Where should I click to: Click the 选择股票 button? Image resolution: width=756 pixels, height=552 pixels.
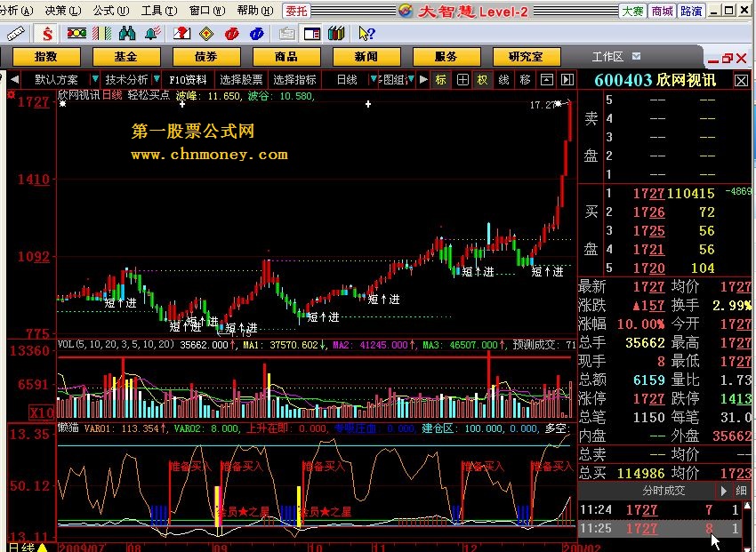coord(241,79)
